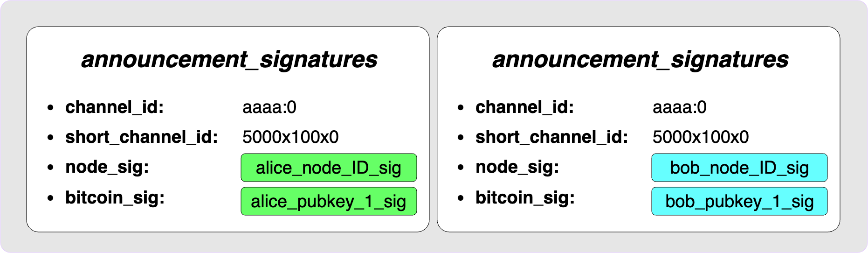Click the node_sig label beside bob_node_ID_sig

tap(517, 167)
